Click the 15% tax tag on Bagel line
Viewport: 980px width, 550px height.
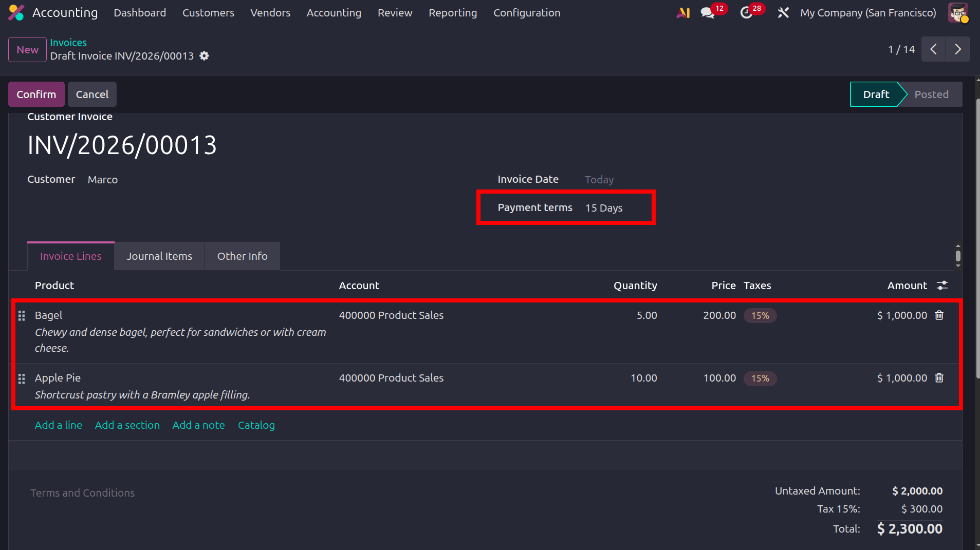tap(760, 316)
